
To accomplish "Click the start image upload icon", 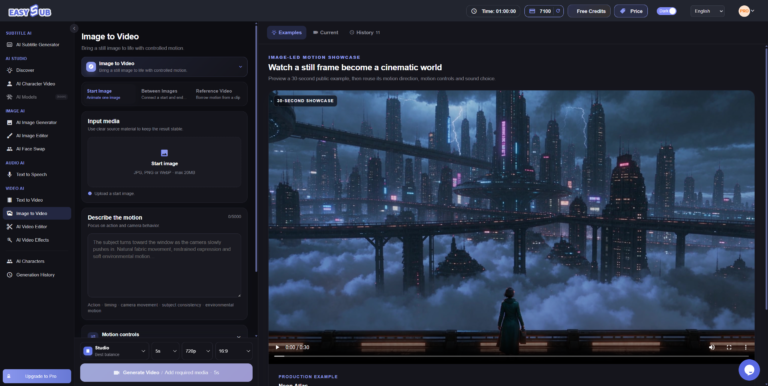I will click(x=165, y=153).
